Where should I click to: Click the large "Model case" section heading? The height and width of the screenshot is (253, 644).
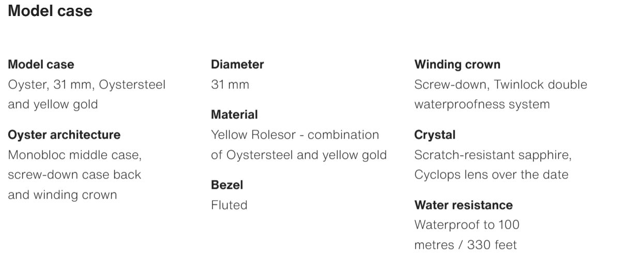[50, 12]
